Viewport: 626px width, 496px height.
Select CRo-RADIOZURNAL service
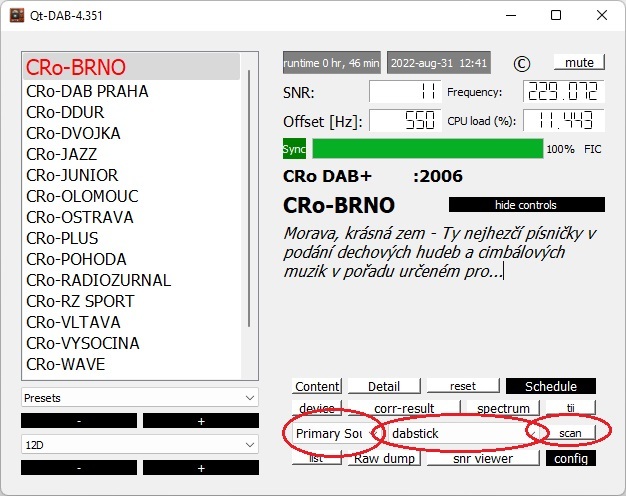pyautogui.click(x=132, y=280)
